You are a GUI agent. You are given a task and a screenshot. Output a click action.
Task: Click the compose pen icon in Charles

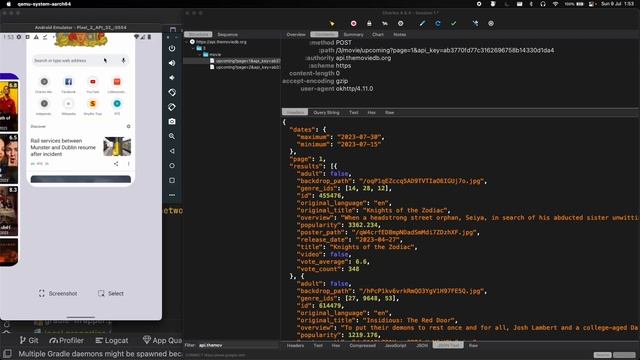[422, 24]
